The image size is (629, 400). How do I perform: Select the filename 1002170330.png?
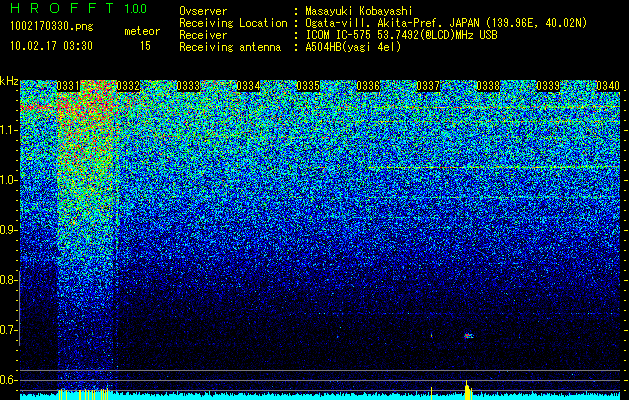pos(52,26)
